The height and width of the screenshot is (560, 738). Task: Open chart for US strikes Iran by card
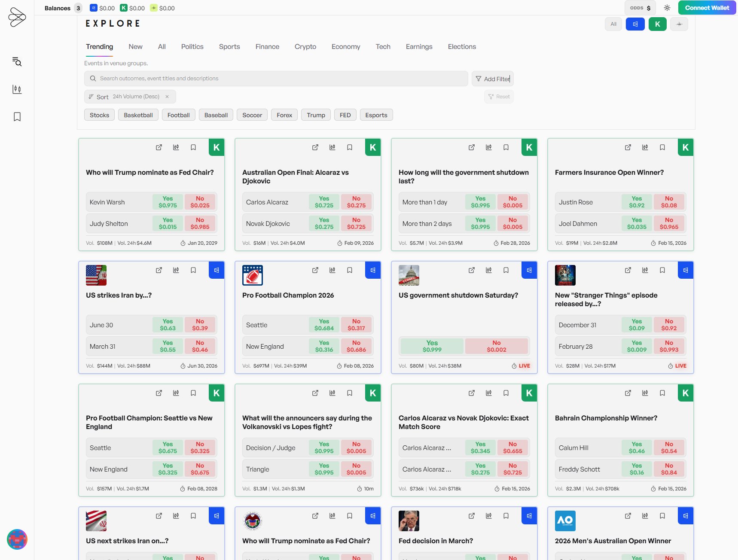pos(176,270)
